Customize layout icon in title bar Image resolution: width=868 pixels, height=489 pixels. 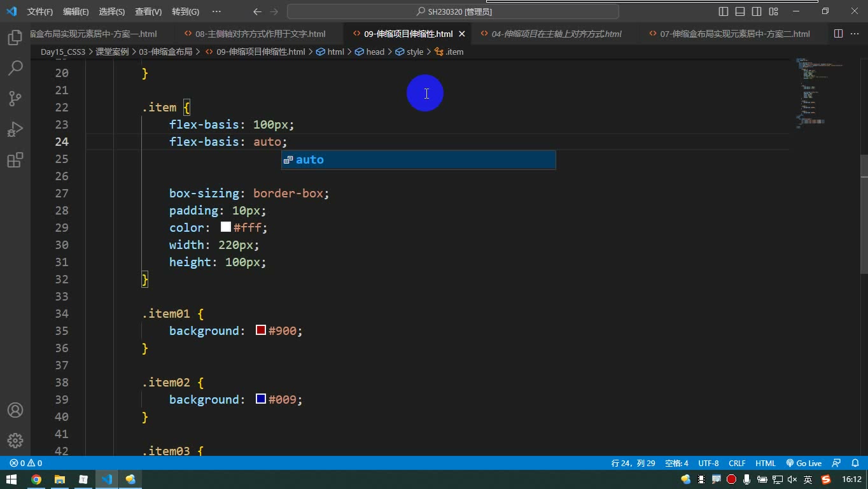[x=773, y=11]
